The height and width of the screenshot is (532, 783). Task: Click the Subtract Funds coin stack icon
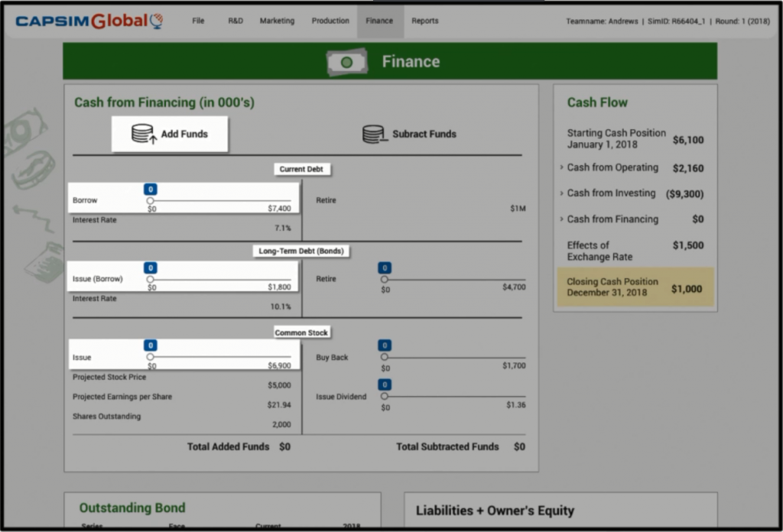pyautogui.click(x=374, y=134)
